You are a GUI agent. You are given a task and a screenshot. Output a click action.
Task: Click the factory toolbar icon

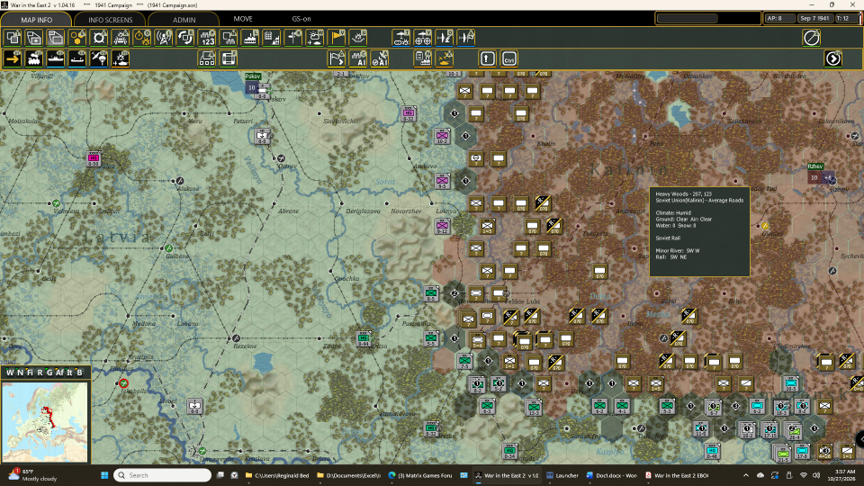[250, 38]
